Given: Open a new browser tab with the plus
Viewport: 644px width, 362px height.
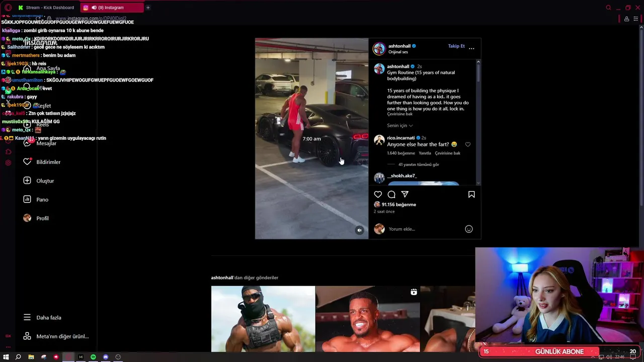Looking at the screenshot, I should 148,8.
